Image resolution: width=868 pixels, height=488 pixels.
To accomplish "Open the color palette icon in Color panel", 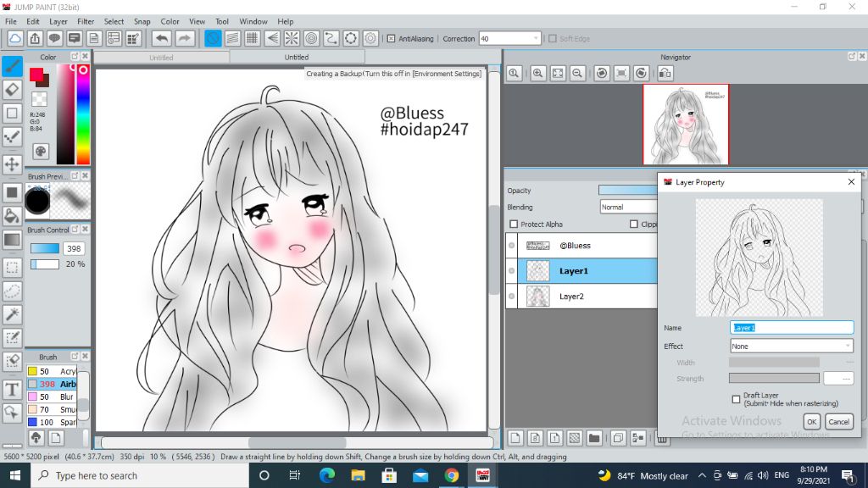I will click(41, 151).
